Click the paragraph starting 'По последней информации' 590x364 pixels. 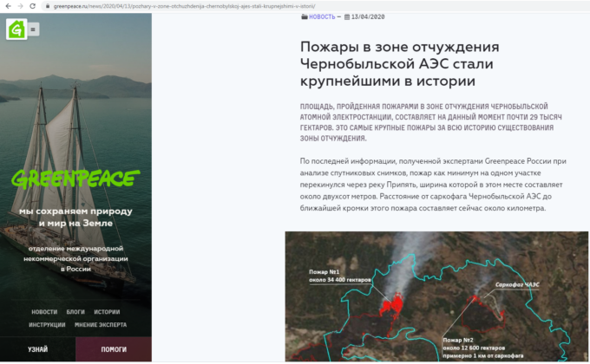433,185
